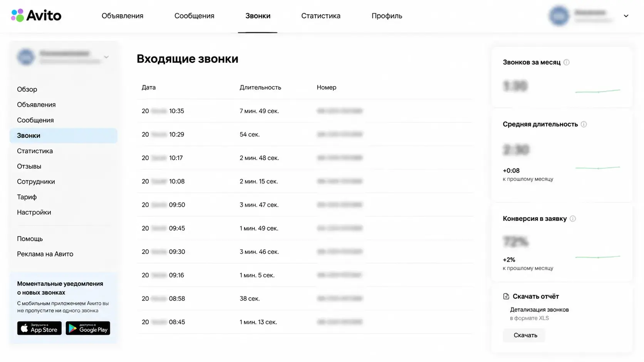
Task: Expand the sidebar account switcher chevron
Action: click(106, 57)
